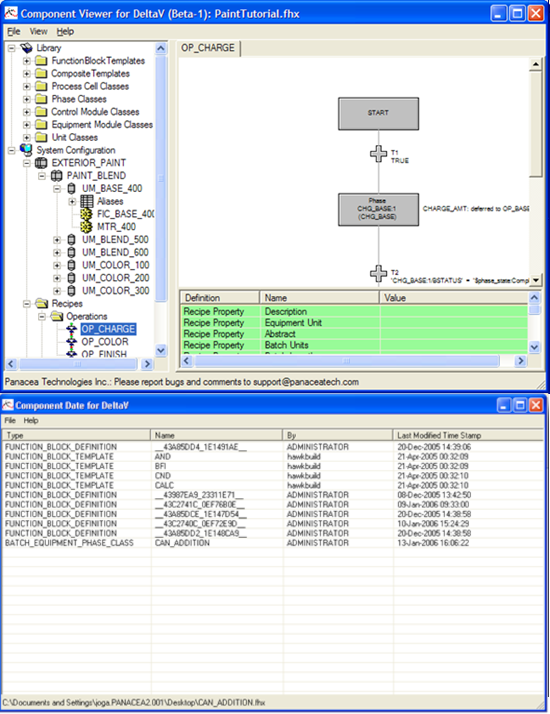The image size is (550, 714).
Task: Click the START block in diagram
Action: coord(378,113)
